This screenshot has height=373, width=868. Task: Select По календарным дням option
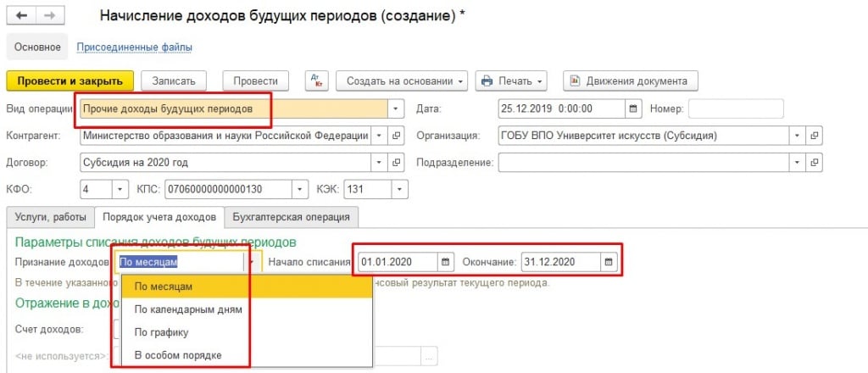coord(188,309)
